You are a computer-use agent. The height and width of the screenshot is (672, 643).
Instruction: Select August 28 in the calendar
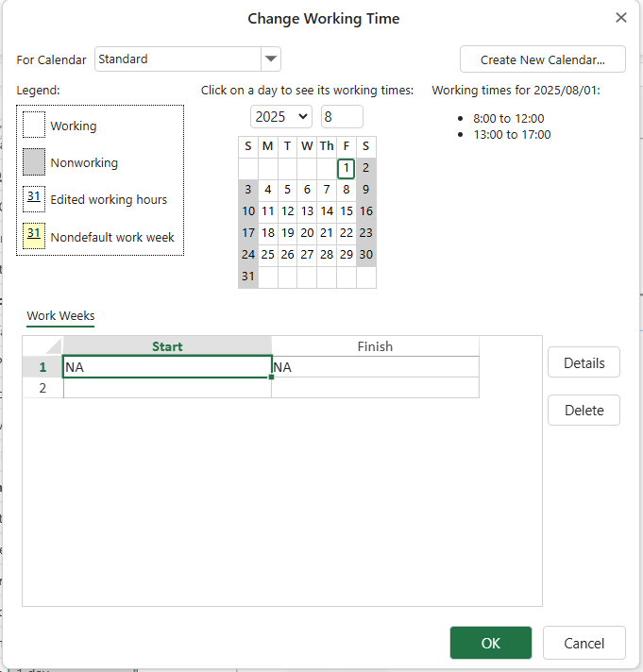tap(327, 255)
